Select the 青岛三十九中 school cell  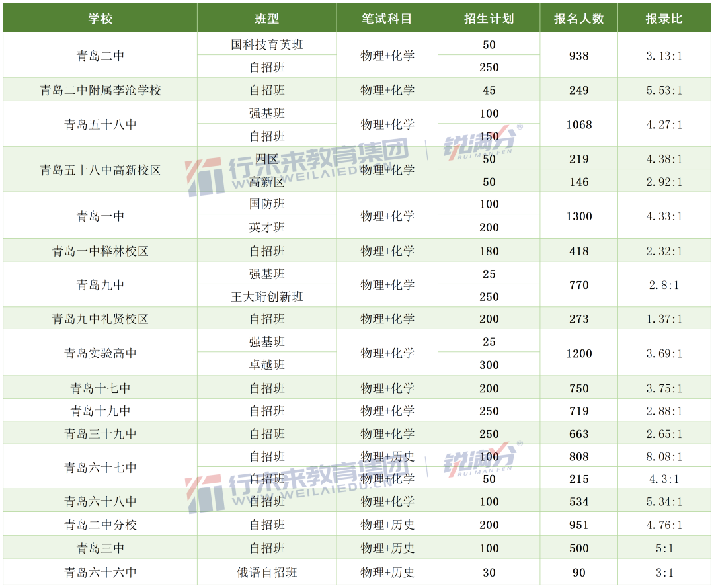pyautogui.click(x=100, y=434)
